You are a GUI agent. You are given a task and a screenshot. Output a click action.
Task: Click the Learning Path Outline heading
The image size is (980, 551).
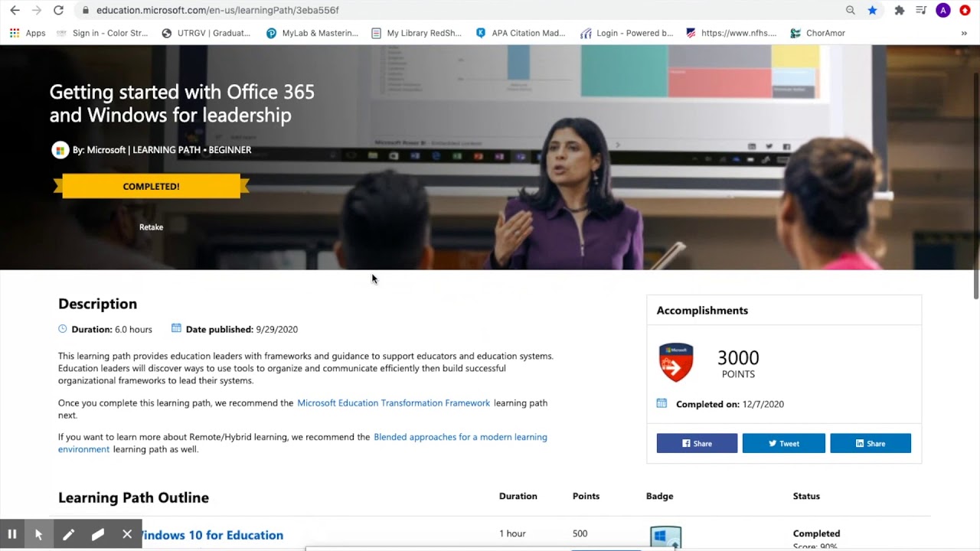click(x=133, y=497)
